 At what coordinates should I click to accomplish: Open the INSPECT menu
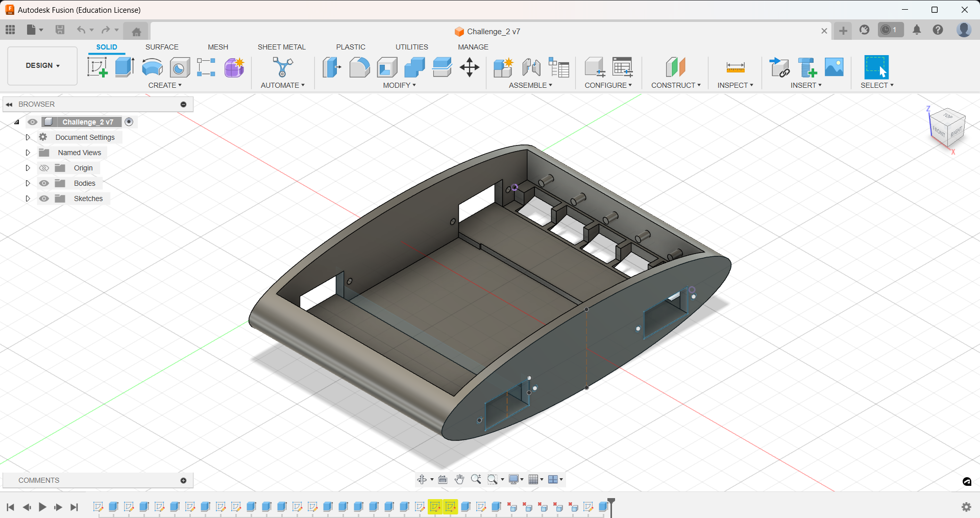tap(735, 85)
